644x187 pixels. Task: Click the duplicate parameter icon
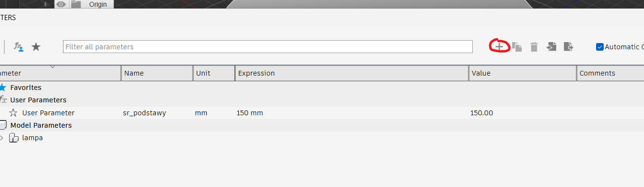click(517, 47)
